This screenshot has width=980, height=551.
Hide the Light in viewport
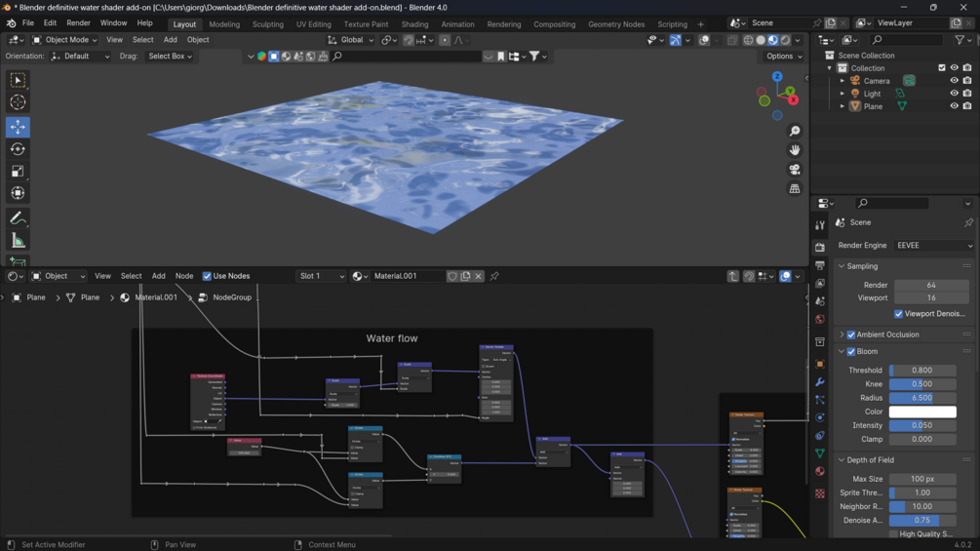[x=954, y=93]
